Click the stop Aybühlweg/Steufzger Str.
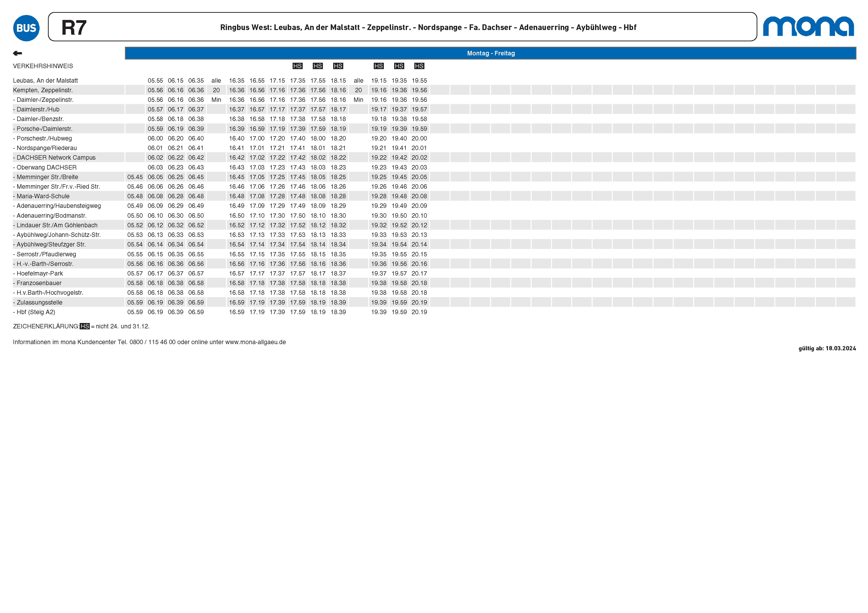The image size is (868, 613). [x=49, y=244]
